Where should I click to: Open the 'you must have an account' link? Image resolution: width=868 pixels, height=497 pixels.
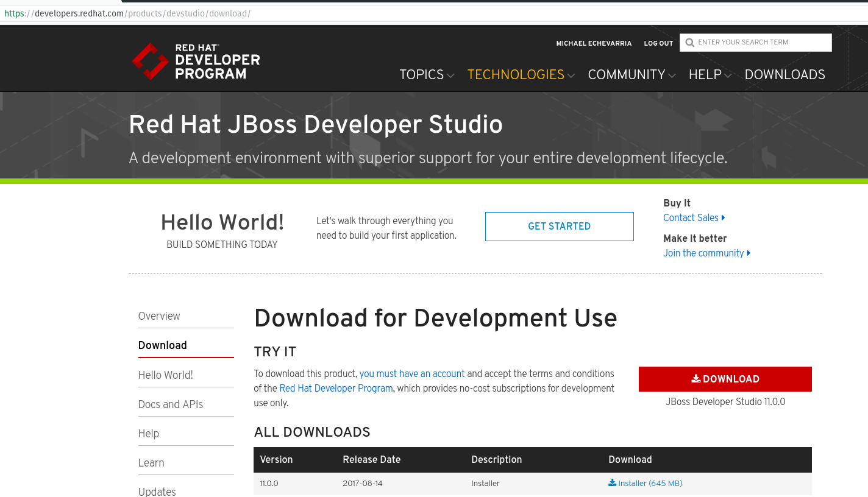click(x=412, y=373)
